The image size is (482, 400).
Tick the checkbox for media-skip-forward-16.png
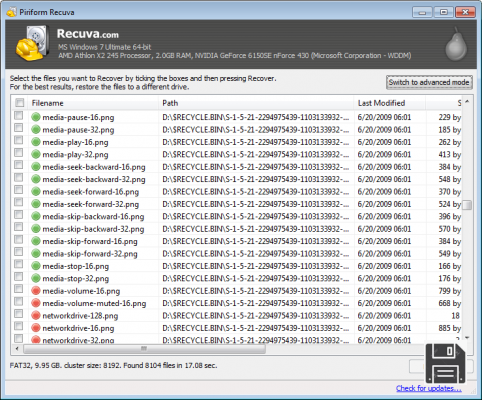pos(19,239)
